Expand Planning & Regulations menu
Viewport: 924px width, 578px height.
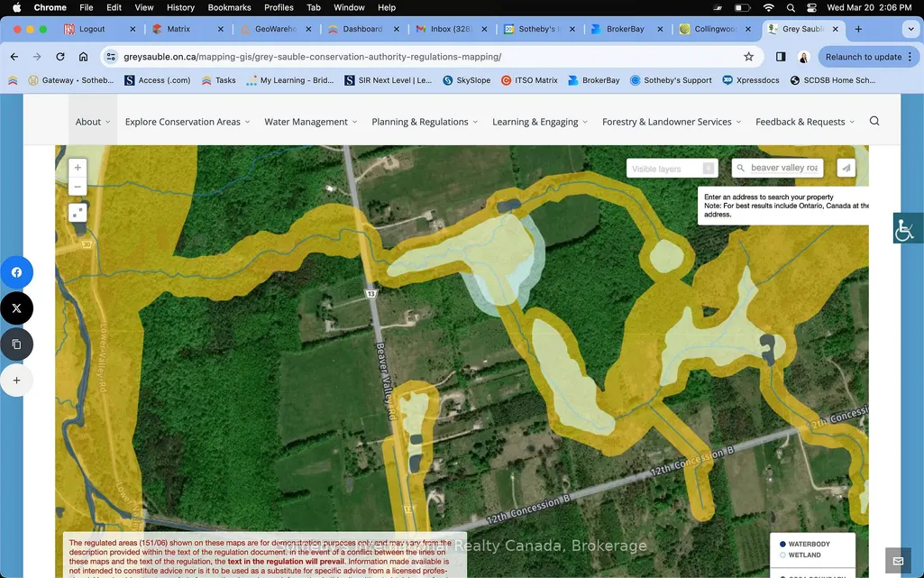click(x=425, y=122)
